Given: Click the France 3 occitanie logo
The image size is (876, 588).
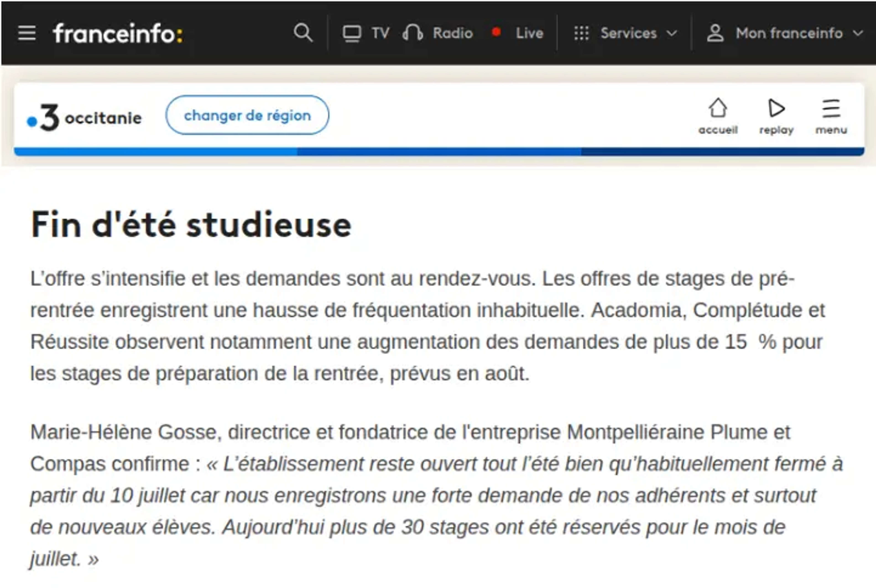Looking at the screenshot, I should click(84, 117).
